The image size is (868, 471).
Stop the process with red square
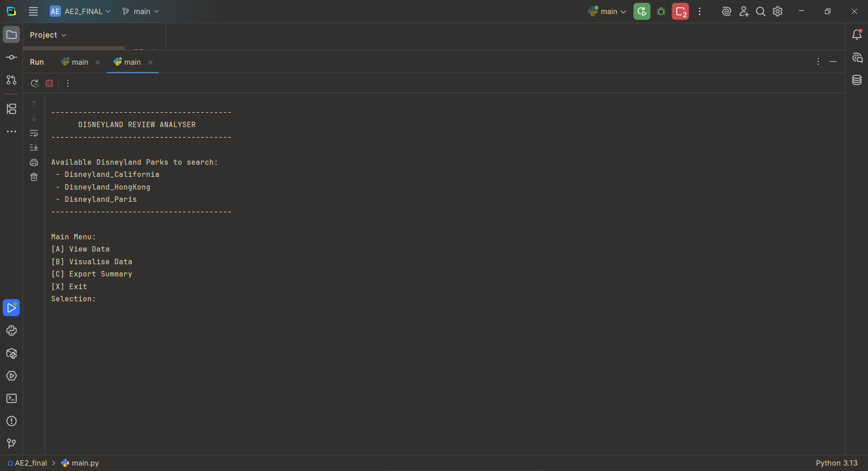[49, 83]
